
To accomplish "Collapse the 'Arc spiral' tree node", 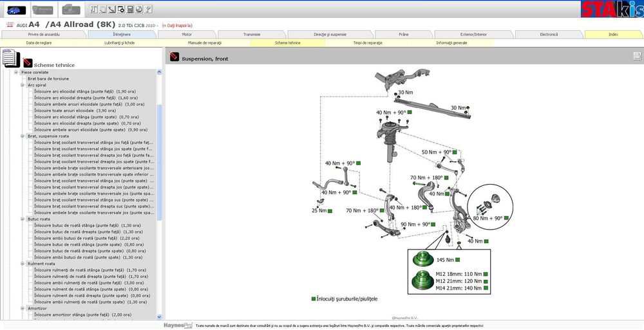I will click(23, 85).
